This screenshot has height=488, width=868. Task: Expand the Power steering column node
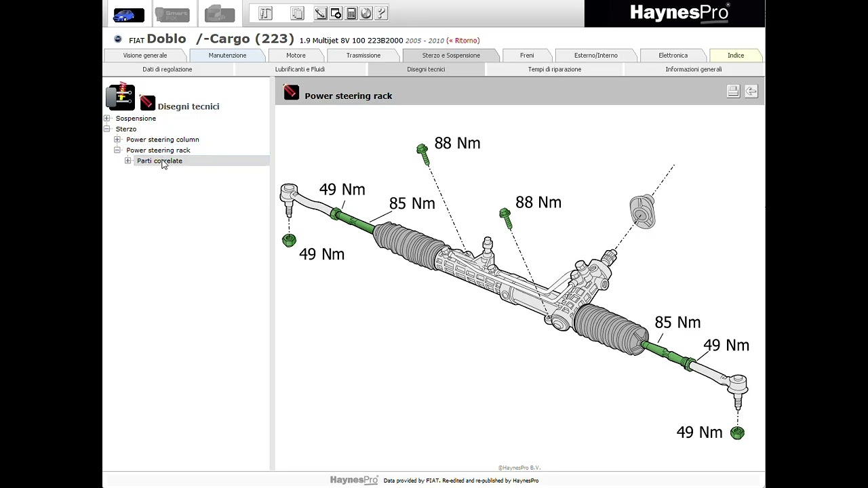click(117, 140)
